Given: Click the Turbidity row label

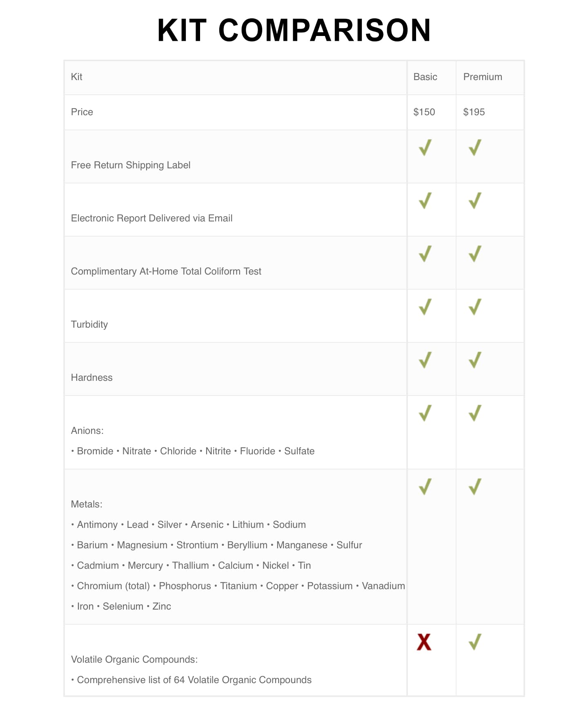Looking at the screenshot, I should pos(89,324).
